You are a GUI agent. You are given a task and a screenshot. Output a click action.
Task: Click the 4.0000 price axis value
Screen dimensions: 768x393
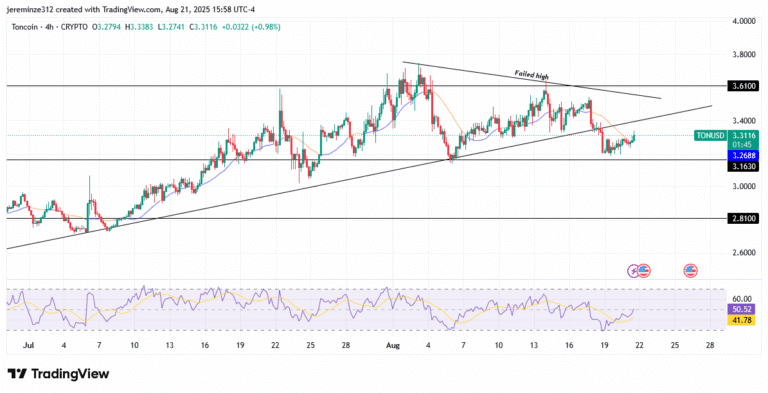(743, 21)
